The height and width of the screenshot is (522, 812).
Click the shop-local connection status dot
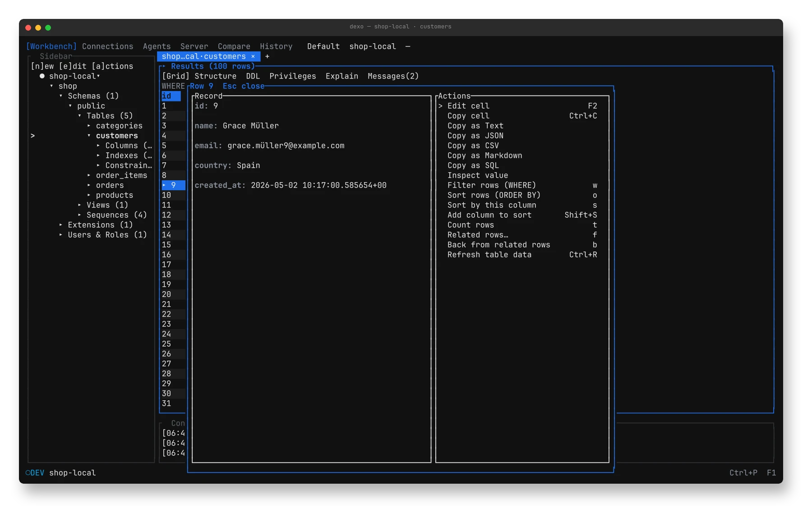(x=42, y=76)
